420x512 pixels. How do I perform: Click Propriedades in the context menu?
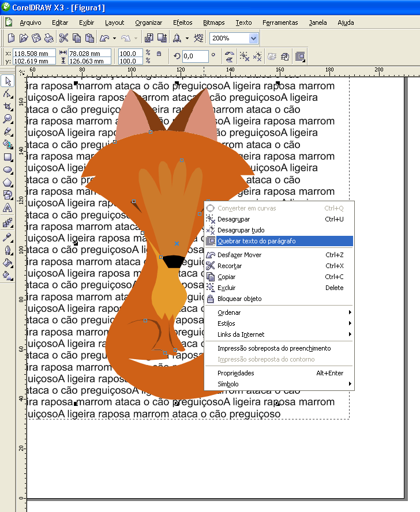[x=235, y=373]
